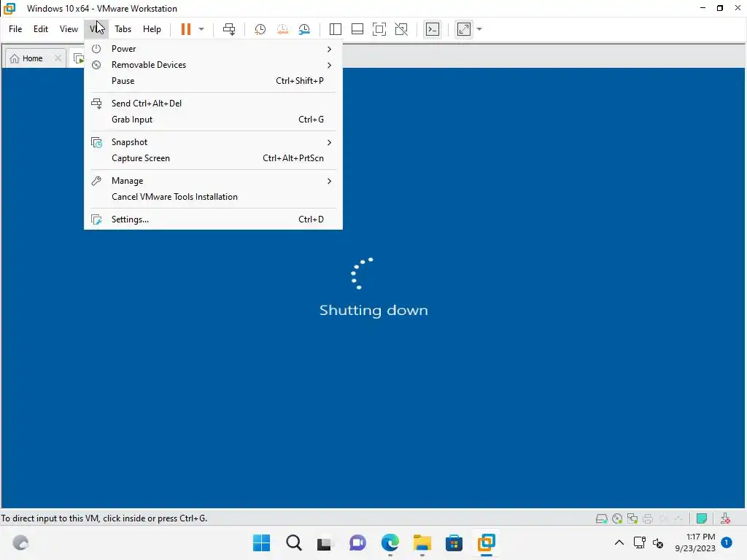Open the Power submenu
Viewport: 747px width, 560px height.
(x=213, y=49)
